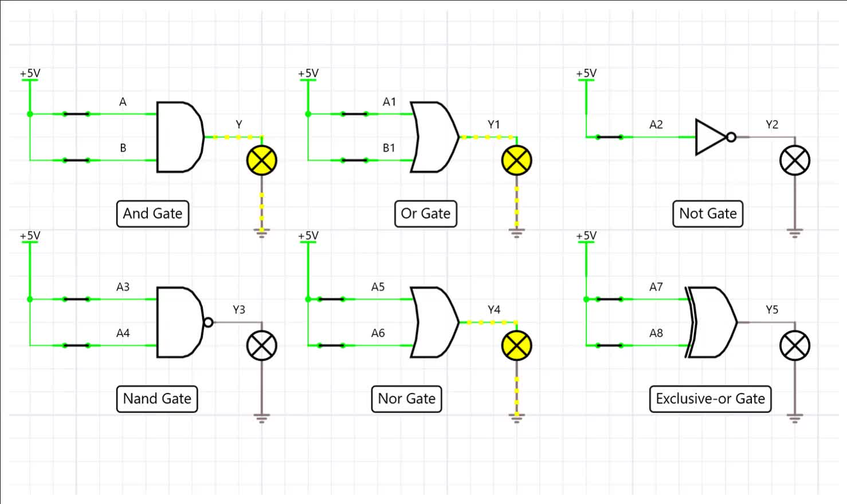Click the 'Exclusive-or Gate' label box

(x=711, y=399)
